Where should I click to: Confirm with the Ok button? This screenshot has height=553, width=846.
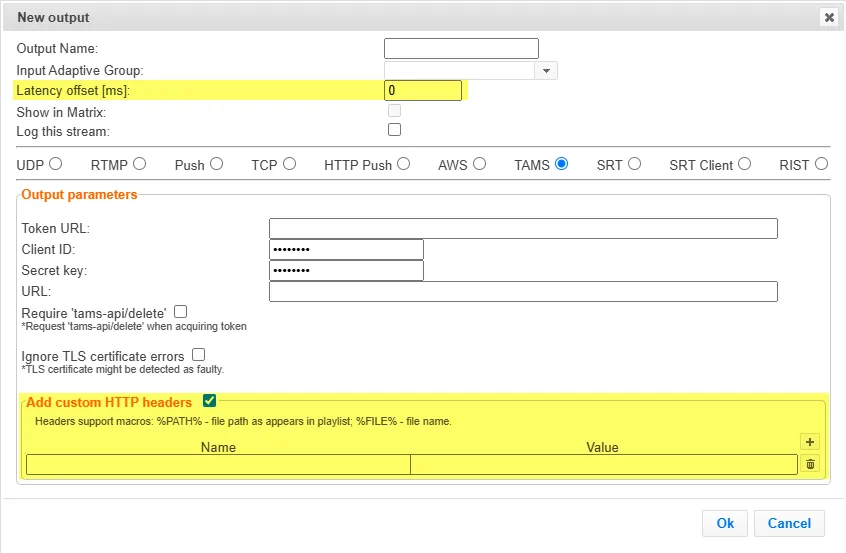pyautogui.click(x=725, y=523)
